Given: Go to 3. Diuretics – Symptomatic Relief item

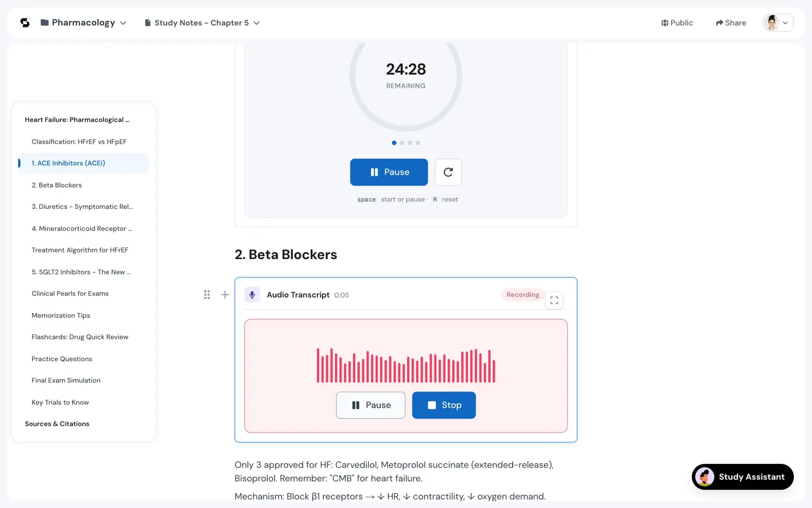Looking at the screenshot, I should [x=82, y=207].
